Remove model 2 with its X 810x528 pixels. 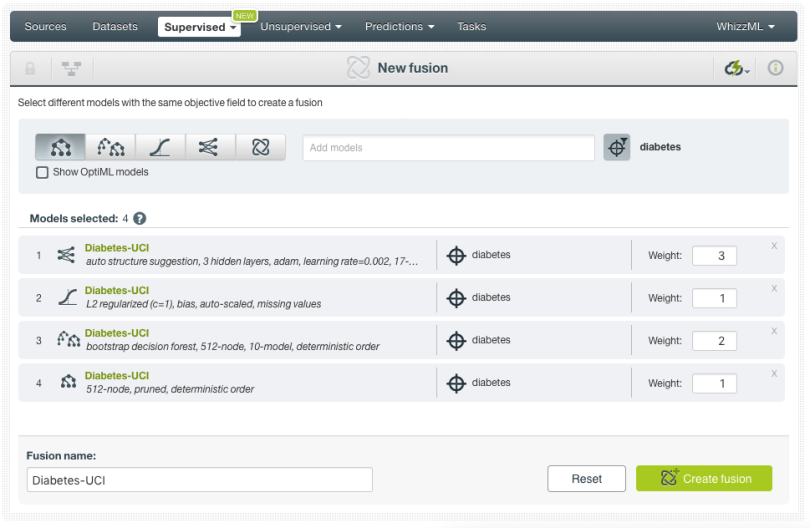(774, 288)
